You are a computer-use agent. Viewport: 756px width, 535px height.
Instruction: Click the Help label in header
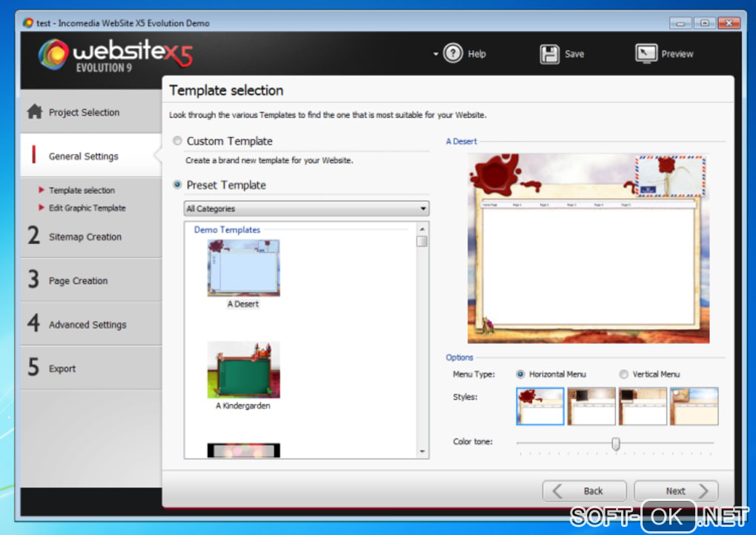click(477, 54)
